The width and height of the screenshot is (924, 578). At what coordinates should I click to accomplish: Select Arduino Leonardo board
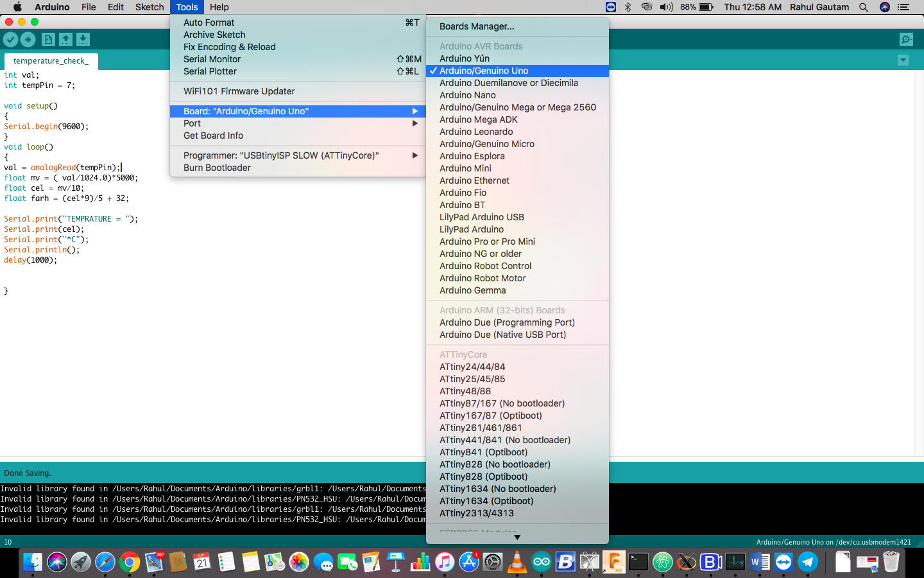[517, 132]
